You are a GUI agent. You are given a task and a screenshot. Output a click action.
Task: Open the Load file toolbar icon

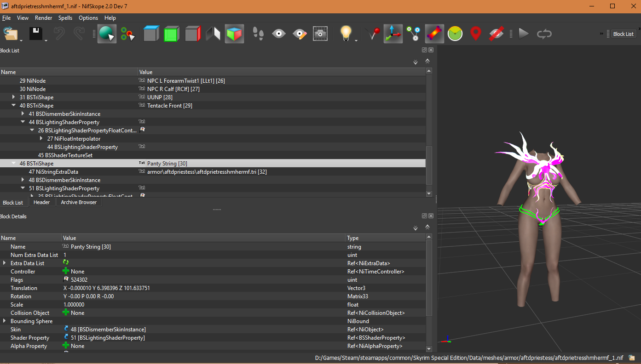[x=10, y=34]
